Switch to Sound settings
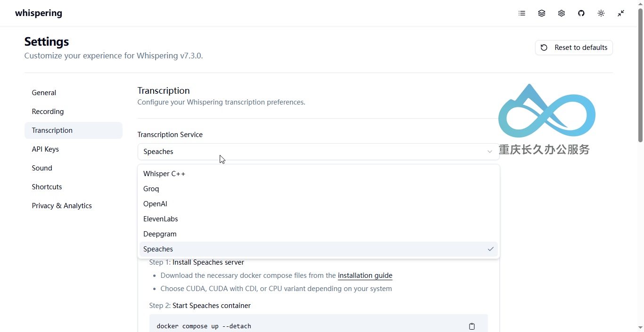 click(74, 168)
